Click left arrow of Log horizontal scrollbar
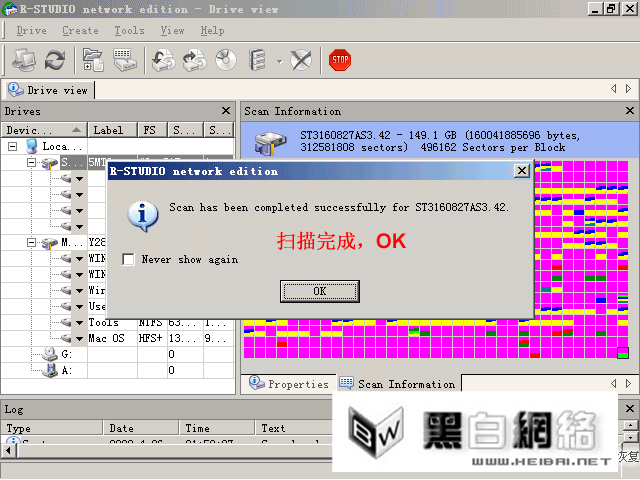This screenshot has width=640, height=480. click(8, 451)
